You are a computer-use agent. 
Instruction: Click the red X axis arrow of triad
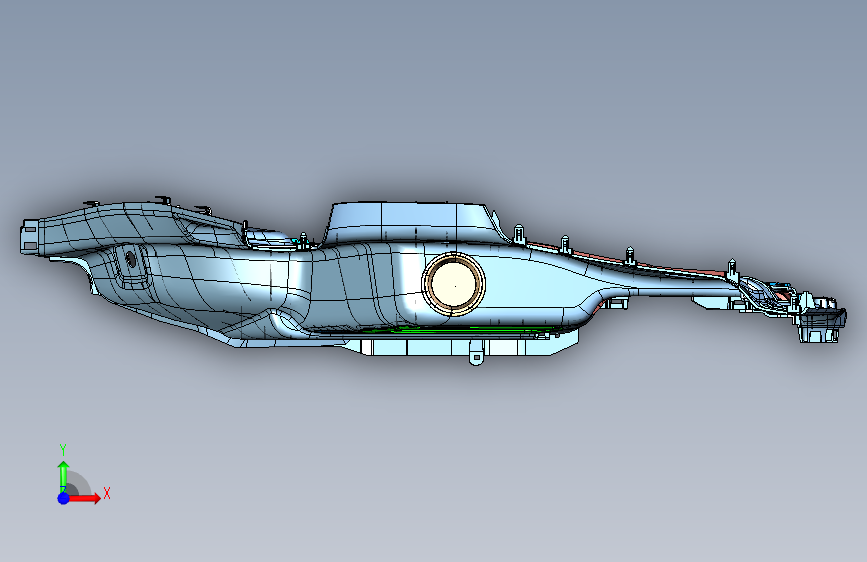click(x=83, y=498)
